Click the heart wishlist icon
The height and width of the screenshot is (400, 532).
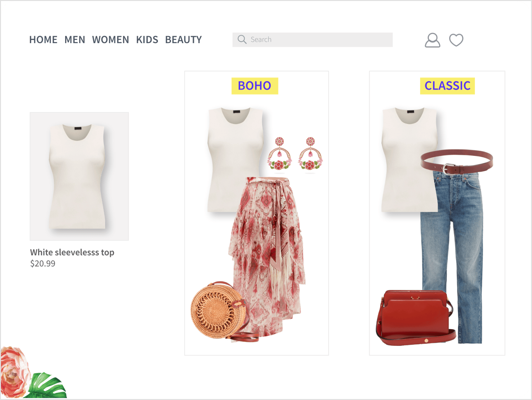point(456,40)
